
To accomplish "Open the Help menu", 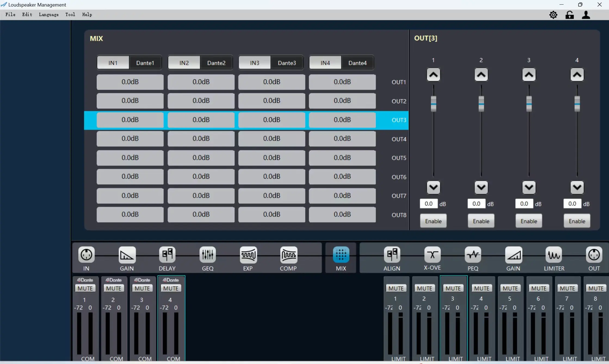I will click(87, 15).
